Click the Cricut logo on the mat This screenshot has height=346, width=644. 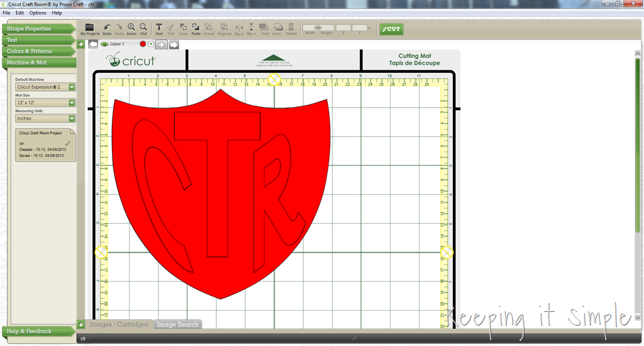pyautogui.click(x=131, y=60)
